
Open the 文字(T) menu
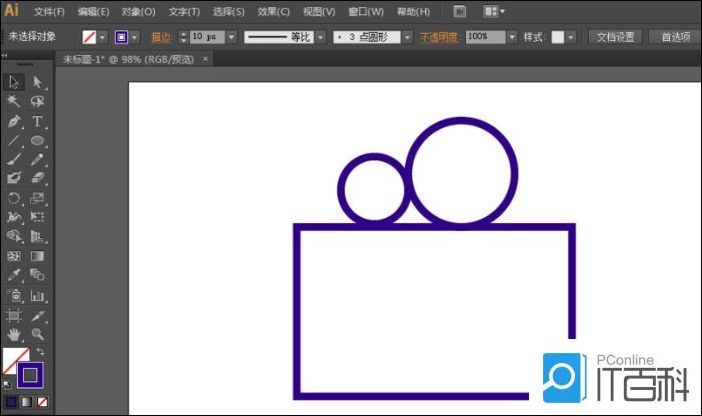(184, 12)
